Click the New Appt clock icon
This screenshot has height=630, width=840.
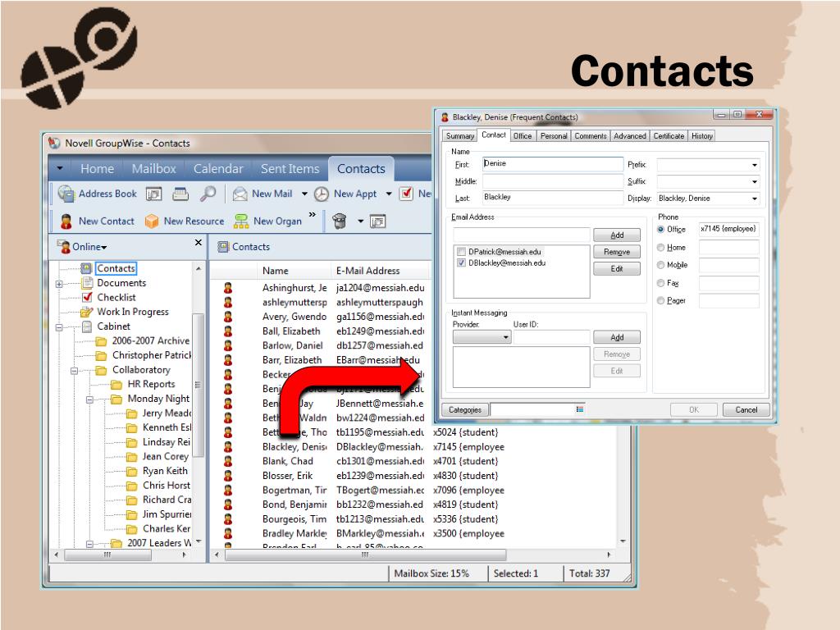click(321, 194)
